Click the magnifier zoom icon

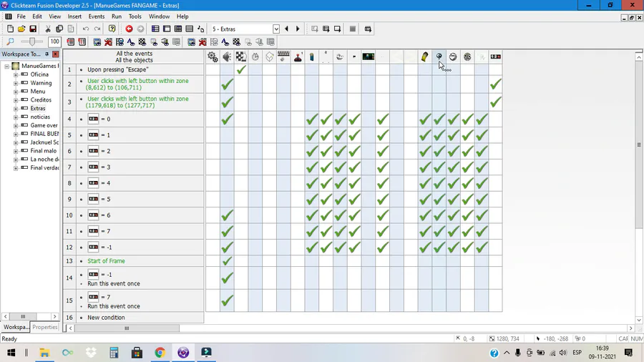pyautogui.click(x=10, y=41)
